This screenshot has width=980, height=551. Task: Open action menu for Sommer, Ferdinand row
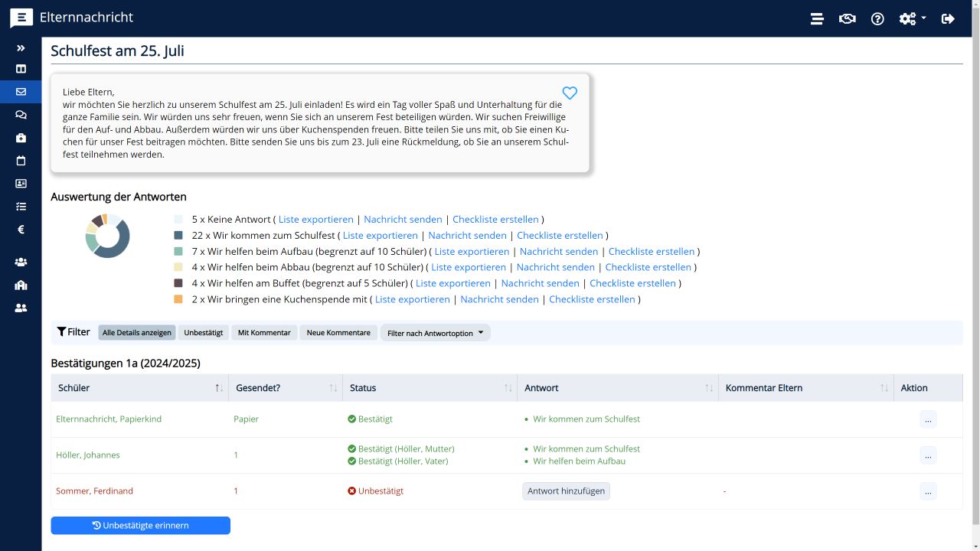coord(928,491)
